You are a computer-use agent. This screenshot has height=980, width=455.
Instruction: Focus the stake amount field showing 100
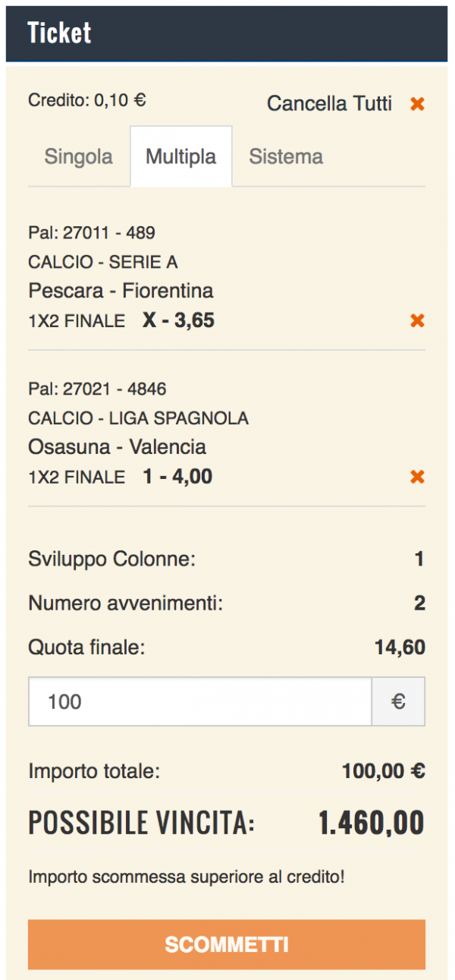point(200,701)
